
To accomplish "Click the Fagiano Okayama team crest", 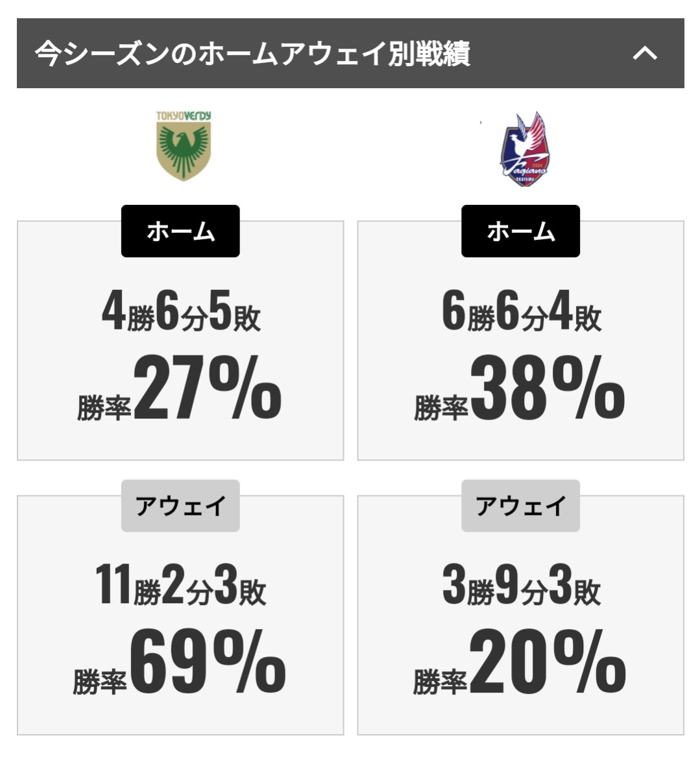I will [525, 149].
